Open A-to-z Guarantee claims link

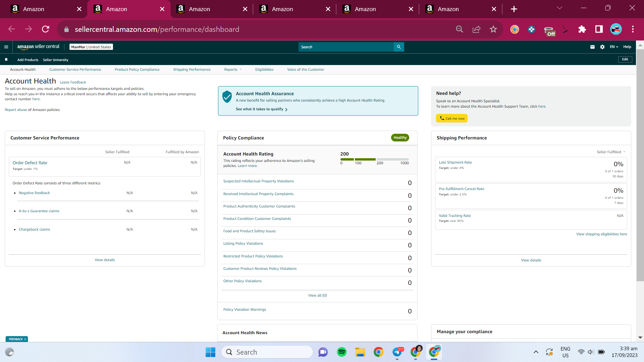coord(39,211)
